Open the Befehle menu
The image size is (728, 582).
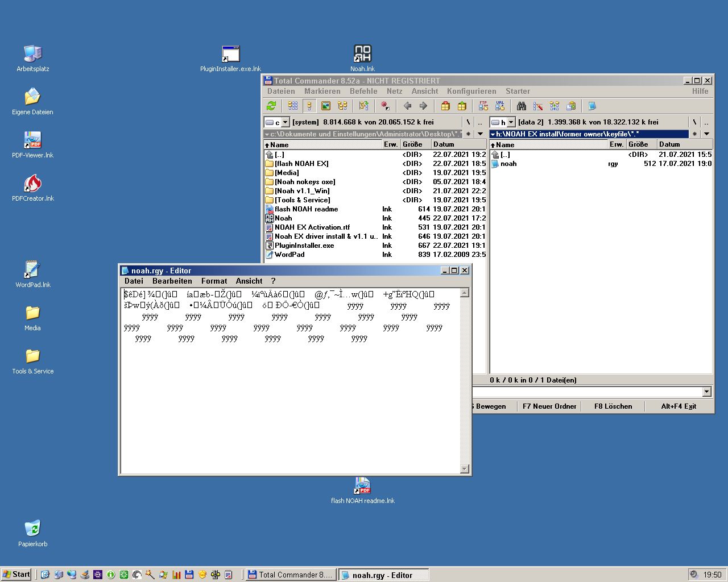click(x=363, y=91)
